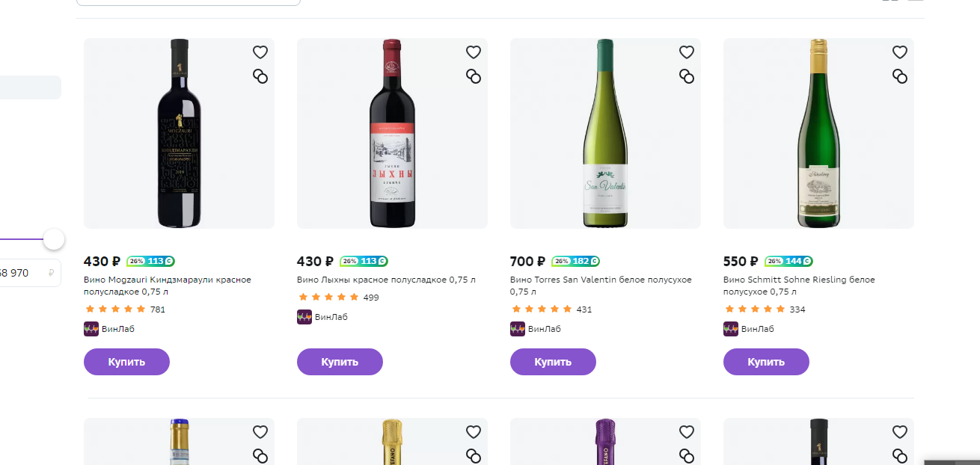
Task: Click the ВинЛаб seller logo under Лыхны
Action: [304, 317]
